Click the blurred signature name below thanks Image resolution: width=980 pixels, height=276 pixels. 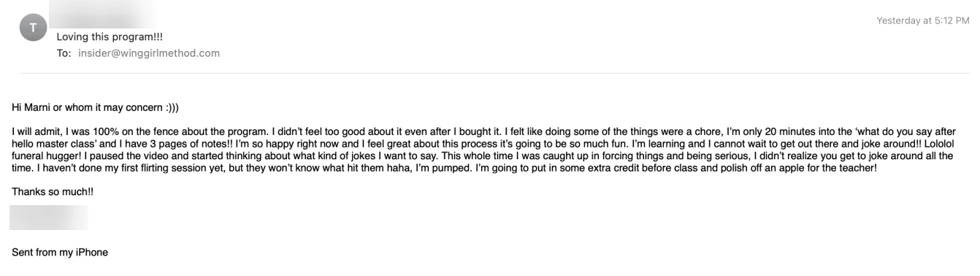point(50,218)
